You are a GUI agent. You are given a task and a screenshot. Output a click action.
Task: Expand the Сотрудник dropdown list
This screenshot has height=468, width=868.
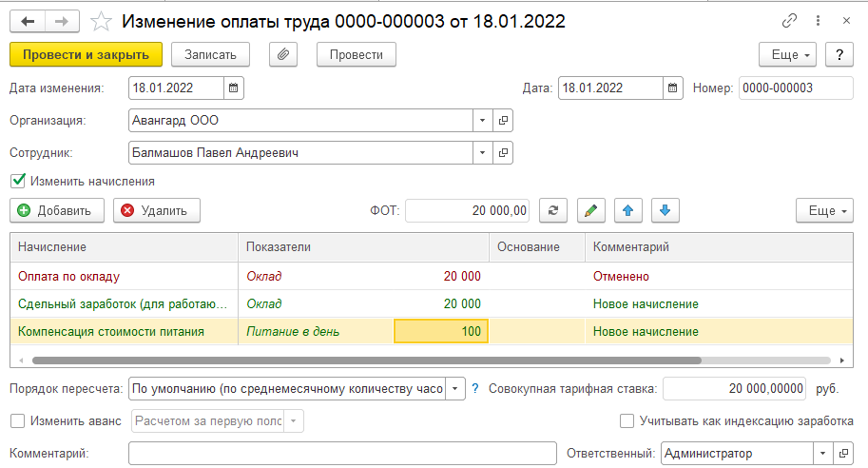point(482,152)
